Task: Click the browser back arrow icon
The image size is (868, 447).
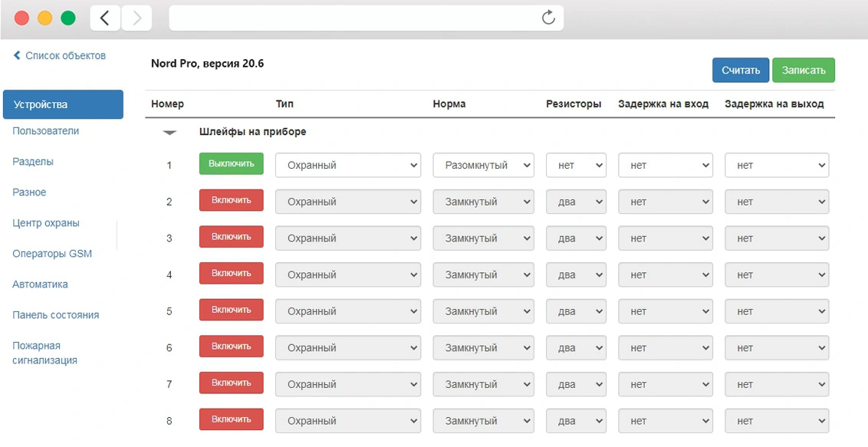Action: point(105,18)
